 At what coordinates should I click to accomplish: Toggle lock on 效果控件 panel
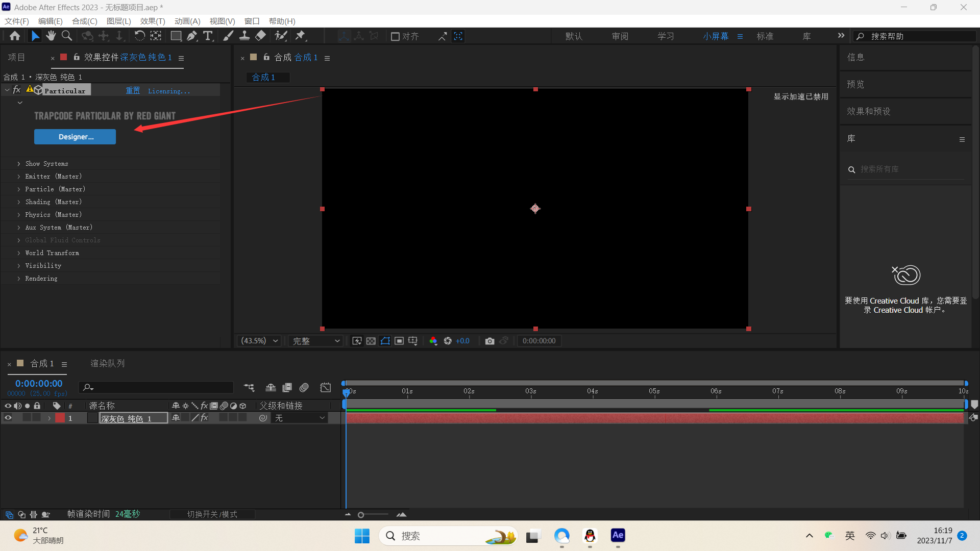click(x=77, y=57)
